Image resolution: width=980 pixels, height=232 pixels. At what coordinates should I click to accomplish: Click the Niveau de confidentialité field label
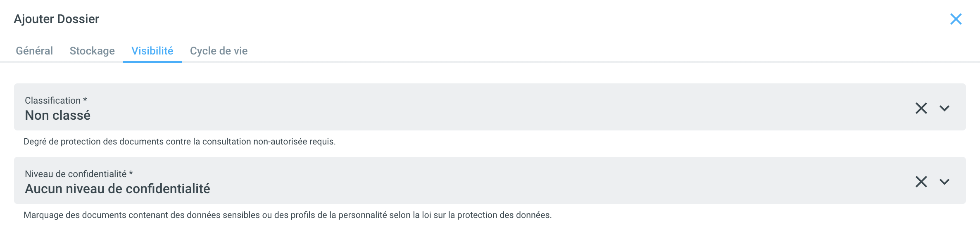tap(76, 174)
